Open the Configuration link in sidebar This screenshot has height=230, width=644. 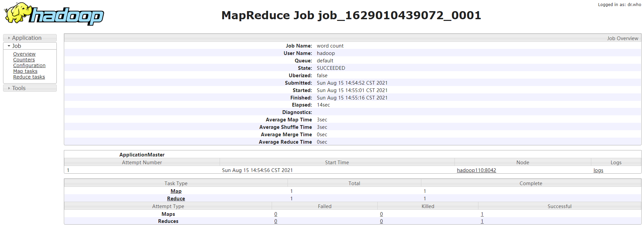click(x=29, y=65)
